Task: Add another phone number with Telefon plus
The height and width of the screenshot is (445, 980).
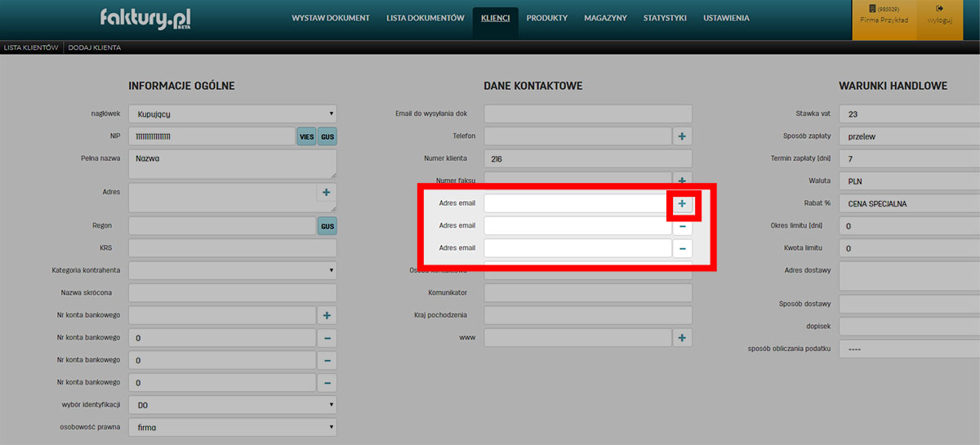Action: pyautogui.click(x=682, y=136)
